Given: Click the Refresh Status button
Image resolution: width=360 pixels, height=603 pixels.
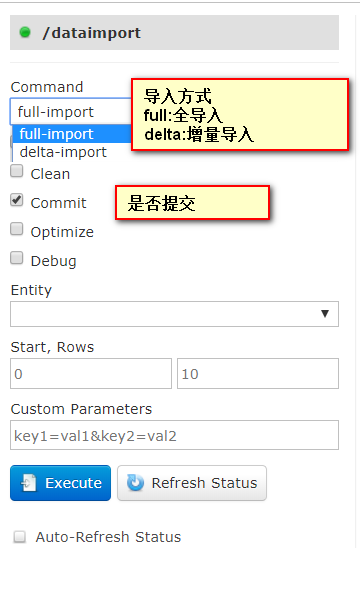Looking at the screenshot, I should [x=192, y=483].
